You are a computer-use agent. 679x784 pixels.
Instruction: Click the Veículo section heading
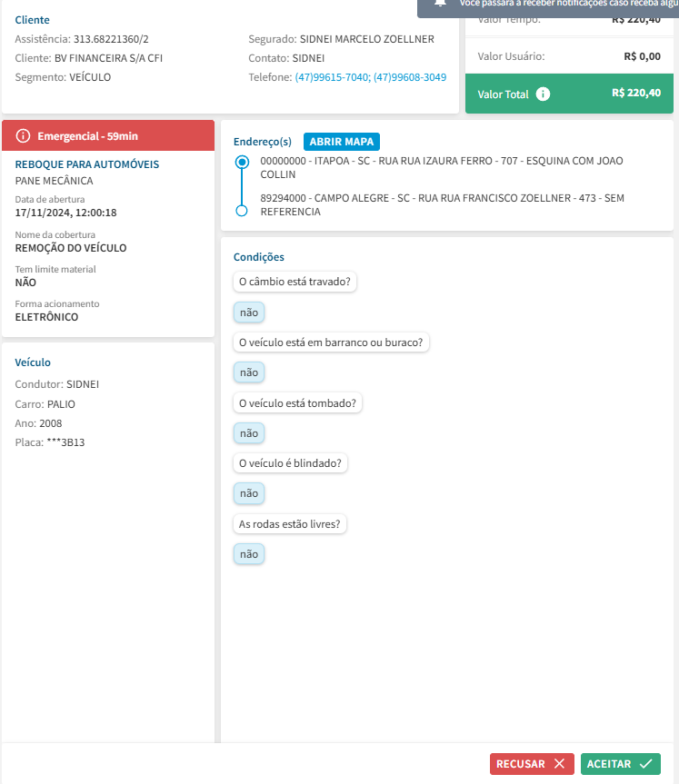click(x=33, y=362)
